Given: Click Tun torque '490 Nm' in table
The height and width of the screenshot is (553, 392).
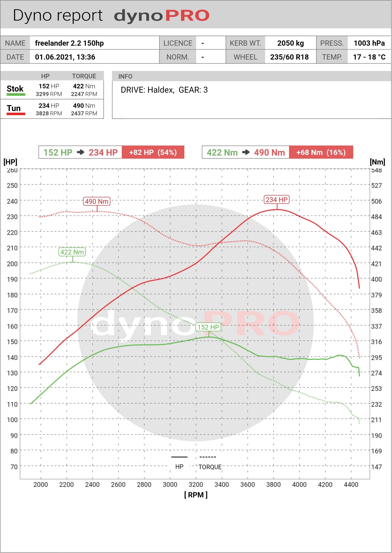Looking at the screenshot, I should tap(84, 106).
